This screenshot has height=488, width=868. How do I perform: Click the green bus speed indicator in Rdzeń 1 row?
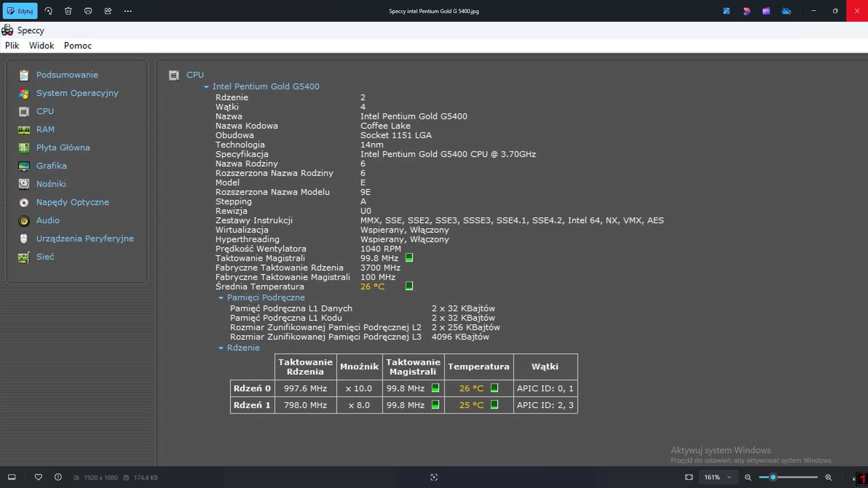(x=435, y=404)
